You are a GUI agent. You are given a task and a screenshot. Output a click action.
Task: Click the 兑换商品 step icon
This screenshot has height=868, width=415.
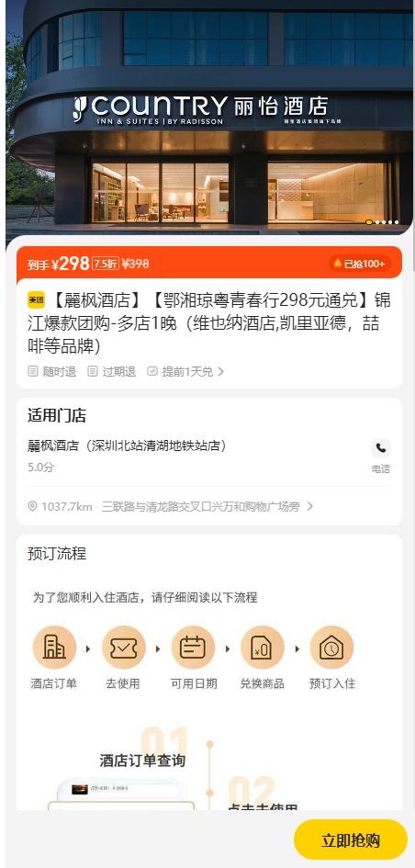coord(263,648)
